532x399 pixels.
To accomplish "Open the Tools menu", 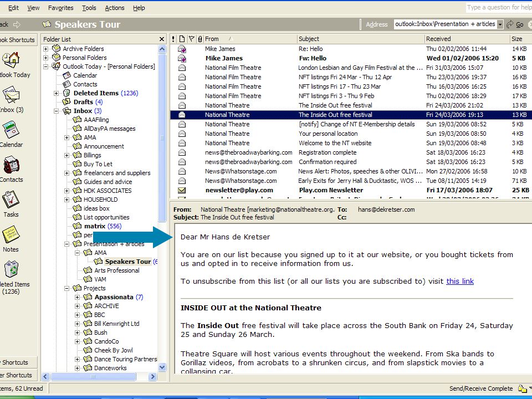I will [89, 8].
